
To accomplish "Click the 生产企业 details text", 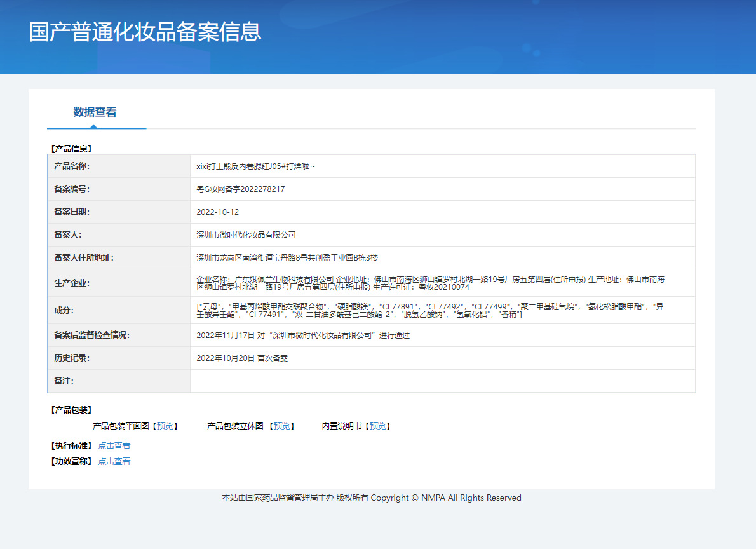I will [431, 283].
